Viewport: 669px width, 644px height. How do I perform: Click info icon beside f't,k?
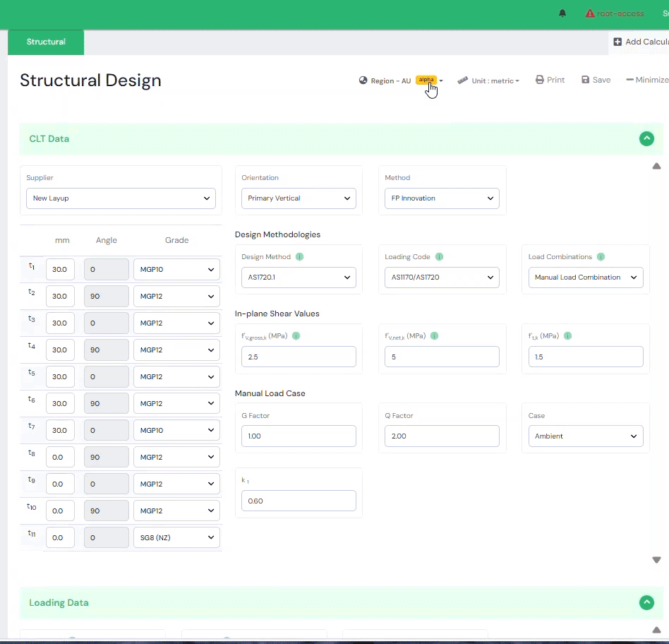[x=567, y=336]
